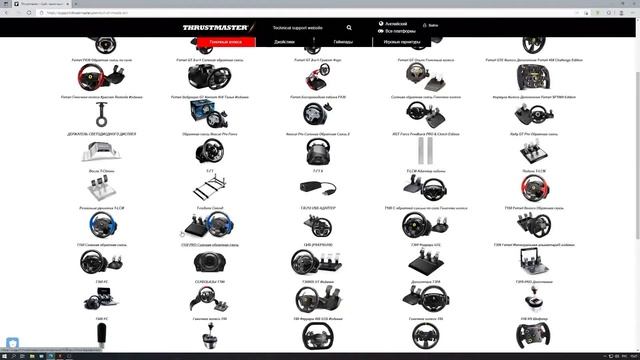Open the red Ferrari wheel with pedals thumbnail
Image resolution: width=640 pixels, height=360 pixels.
point(102,77)
